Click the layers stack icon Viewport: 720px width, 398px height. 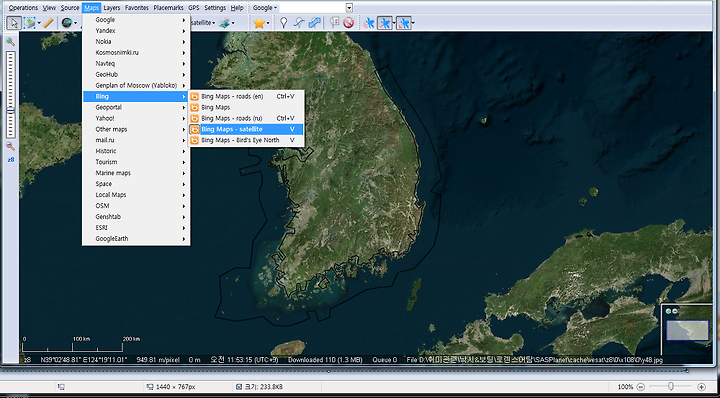click(x=225, y=22)
